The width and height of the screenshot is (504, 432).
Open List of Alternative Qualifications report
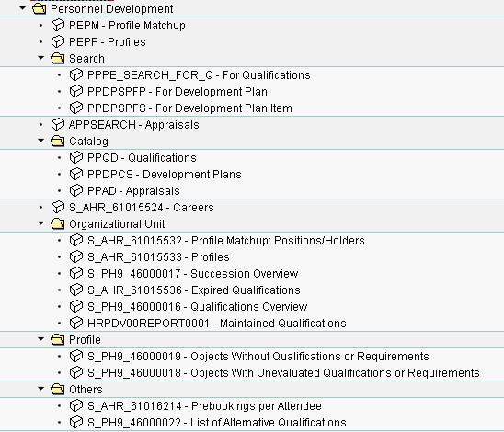point(217,423)
